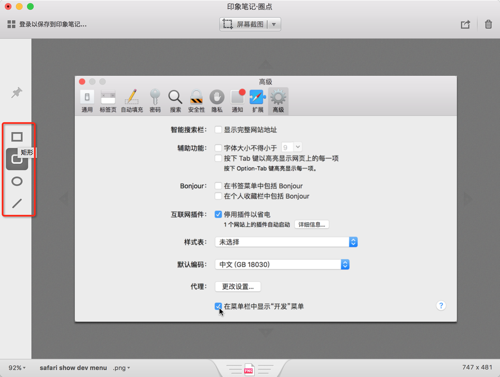
Task: Click 登录以保存到印象笔记 login link
Action: (x=53, y=24)
